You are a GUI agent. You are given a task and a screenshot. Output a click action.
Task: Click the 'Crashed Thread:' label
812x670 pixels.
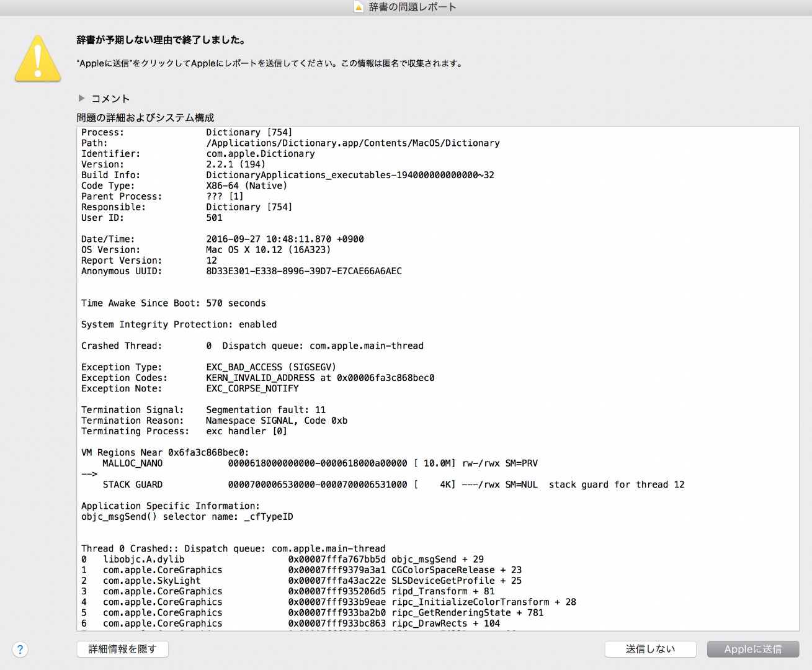pyautogui.click(x=122, y=346)
